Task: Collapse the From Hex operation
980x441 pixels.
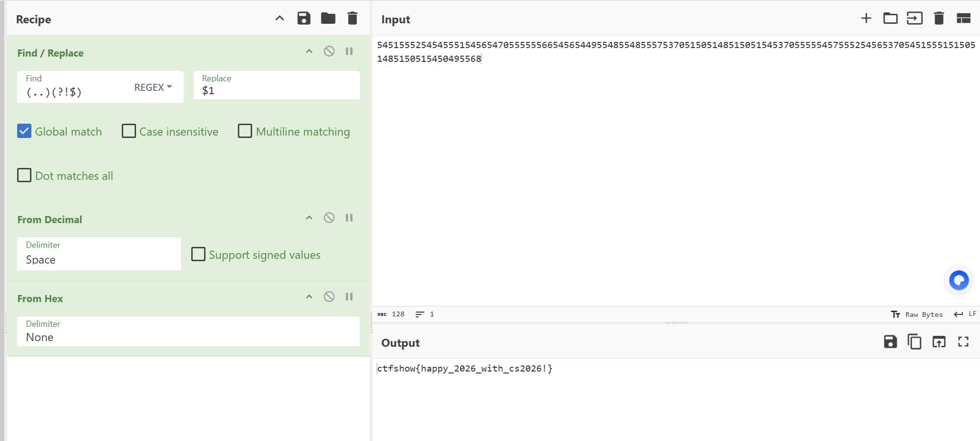Action: (x=309, y=297)
